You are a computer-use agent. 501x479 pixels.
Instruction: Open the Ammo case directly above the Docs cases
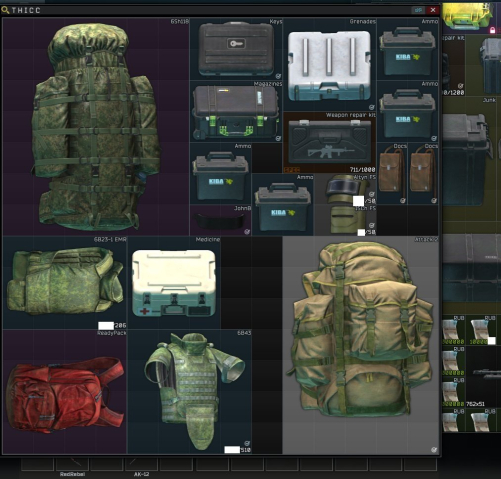pyautogui.click(x=407, y=111)
